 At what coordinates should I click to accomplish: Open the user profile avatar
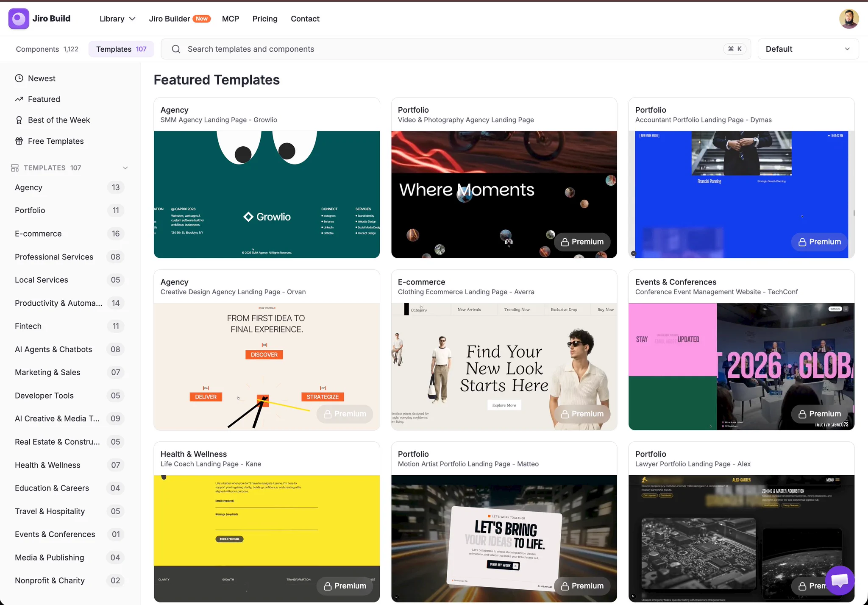pyautogui.click(x=849, y=19)
